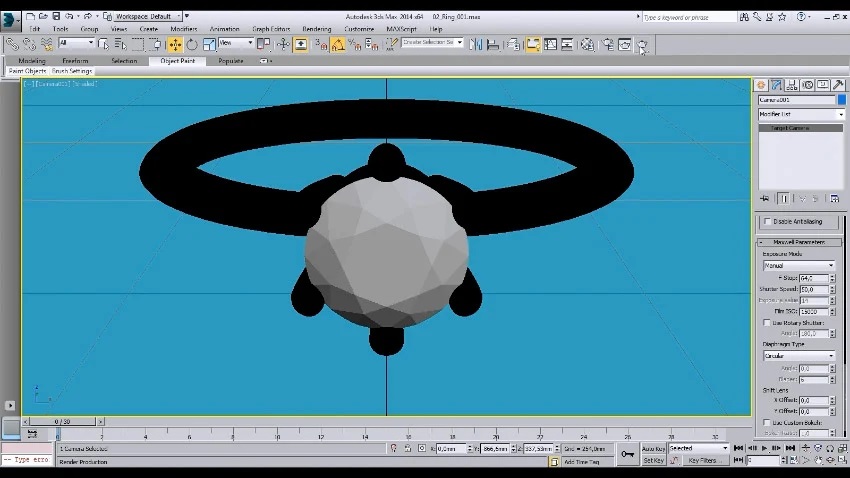The width and height of the screenshot is (850, 478).
Task: Open the Utilities hammer panel tab
Action: click(837, 85)
